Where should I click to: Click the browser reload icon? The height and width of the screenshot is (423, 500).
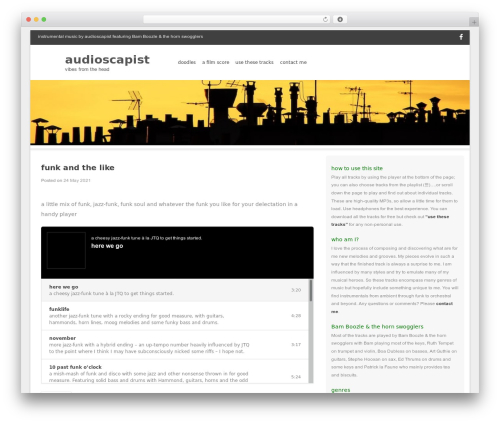click(325, 20)
